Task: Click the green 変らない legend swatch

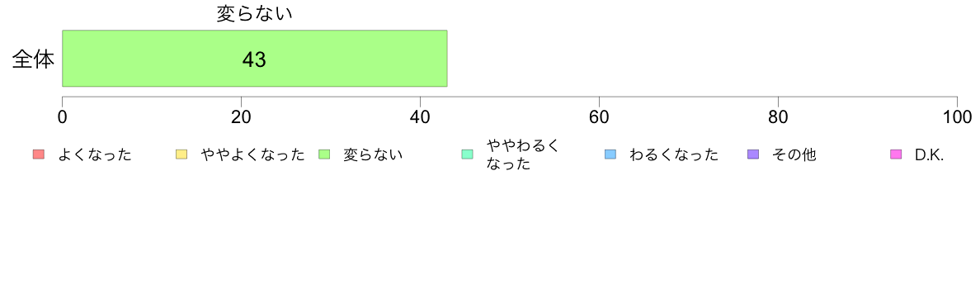Action: [x=323, y=154]
